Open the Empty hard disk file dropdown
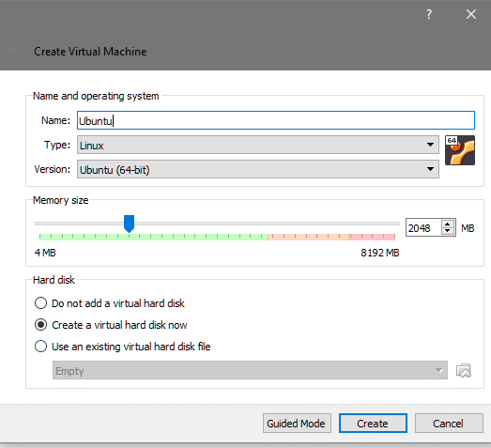 (x=250, y=370)
